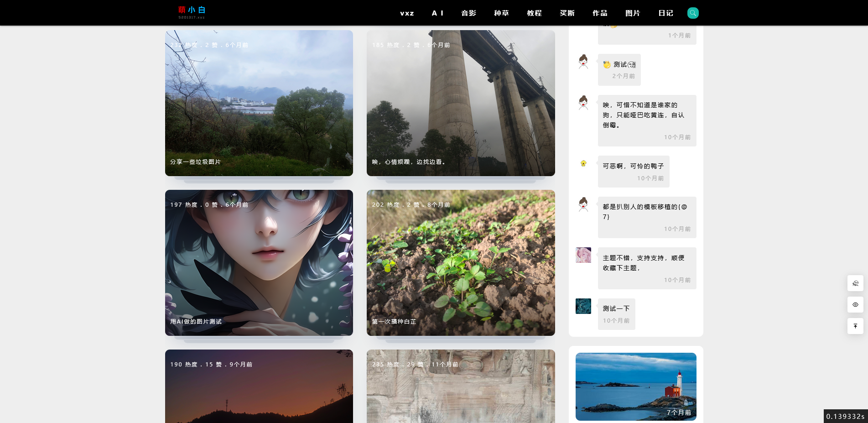Click yellow duck avatar beside 可恶啊 comment
868x423 pixels.
click(583, 163)
